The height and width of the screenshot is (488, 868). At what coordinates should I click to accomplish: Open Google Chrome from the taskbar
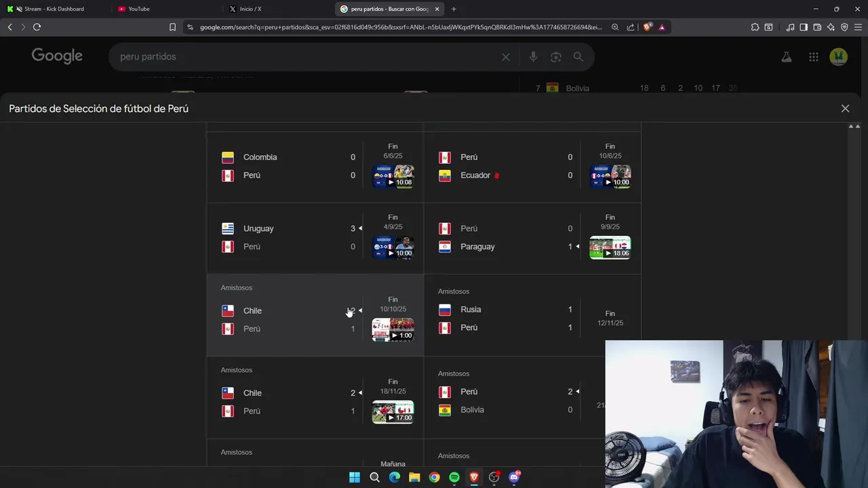[434, 477]
